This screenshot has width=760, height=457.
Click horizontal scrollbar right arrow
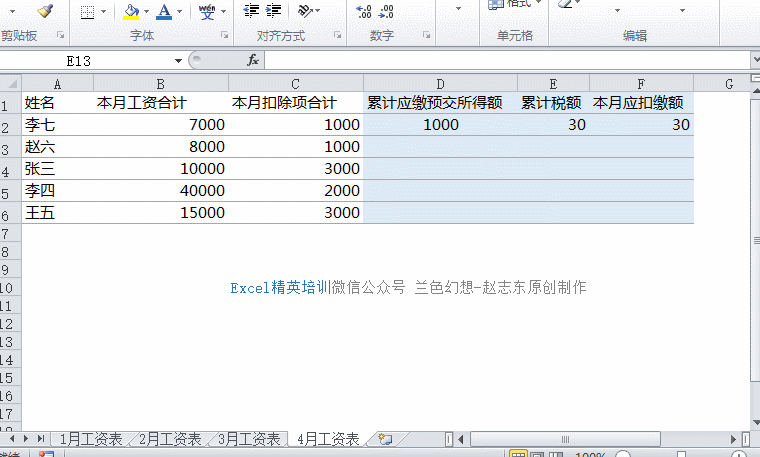click(x=733, y=439)
